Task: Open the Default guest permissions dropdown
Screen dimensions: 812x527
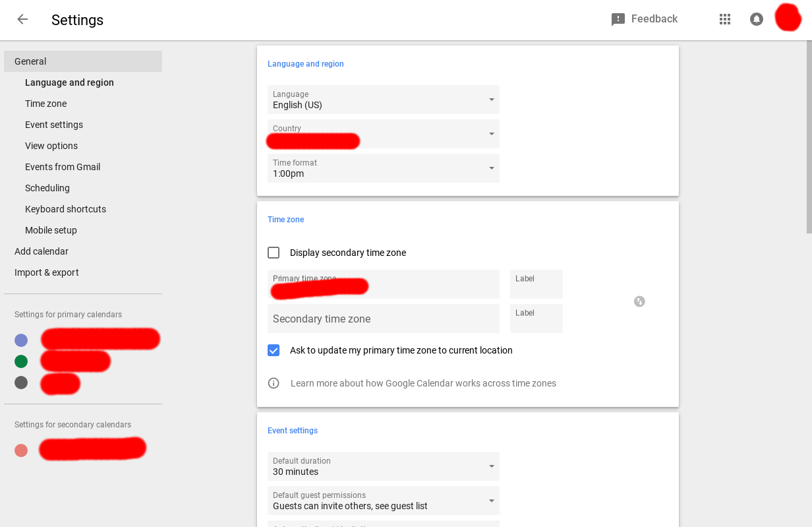Action: pyautogui.click(x=383, y=501)
